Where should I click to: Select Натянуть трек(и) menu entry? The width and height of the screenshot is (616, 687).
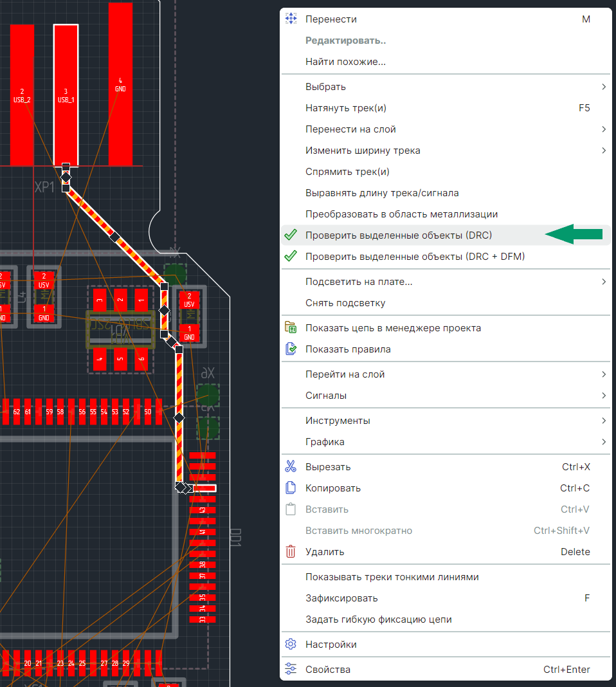[x=346, y=108]
